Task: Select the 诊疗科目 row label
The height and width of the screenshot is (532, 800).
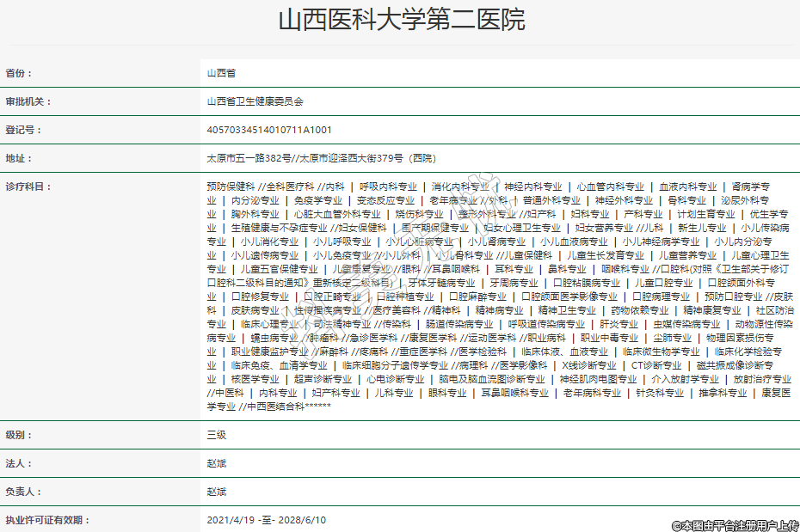Action: coord(28,187)
